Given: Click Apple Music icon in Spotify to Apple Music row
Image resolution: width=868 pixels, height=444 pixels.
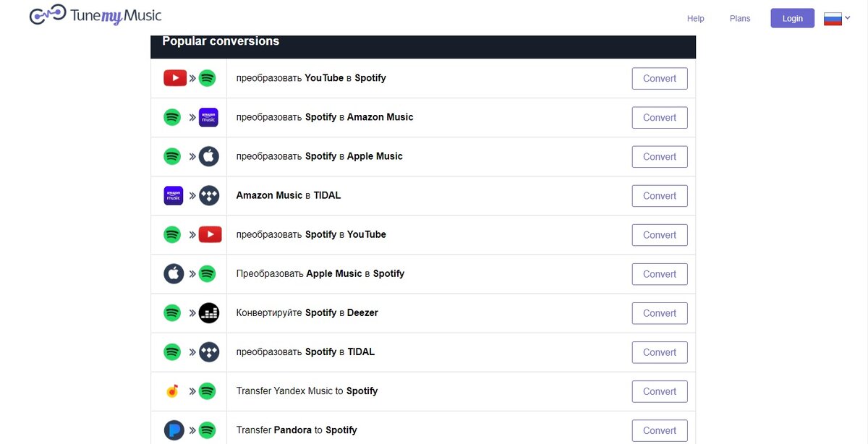Looking at the screenshot, I should (209, 156).
